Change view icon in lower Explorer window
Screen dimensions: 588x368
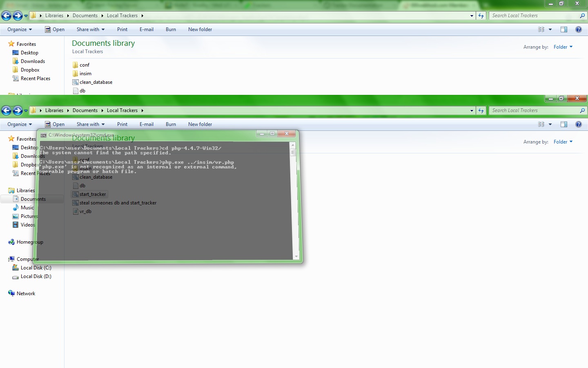pyautogui.click(x=541, y=124)
